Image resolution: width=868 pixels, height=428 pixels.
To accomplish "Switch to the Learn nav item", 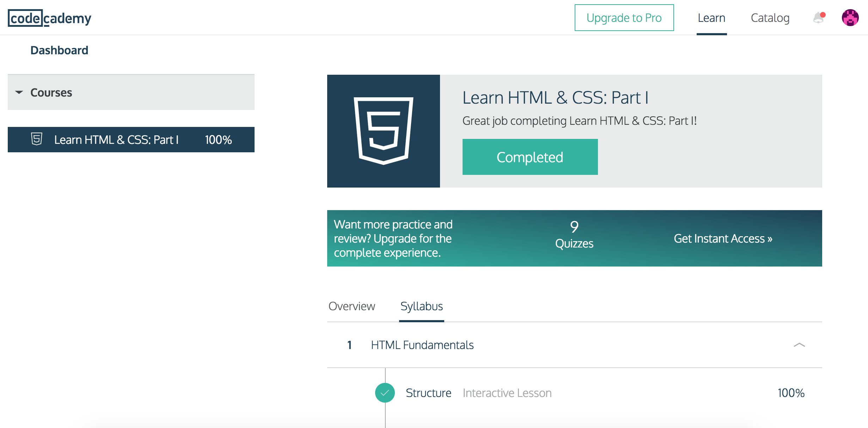I will coord(711,18).
